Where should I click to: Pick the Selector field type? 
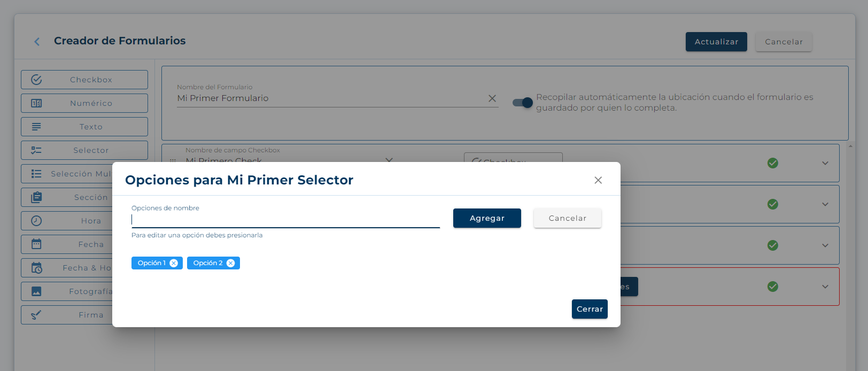84,150
